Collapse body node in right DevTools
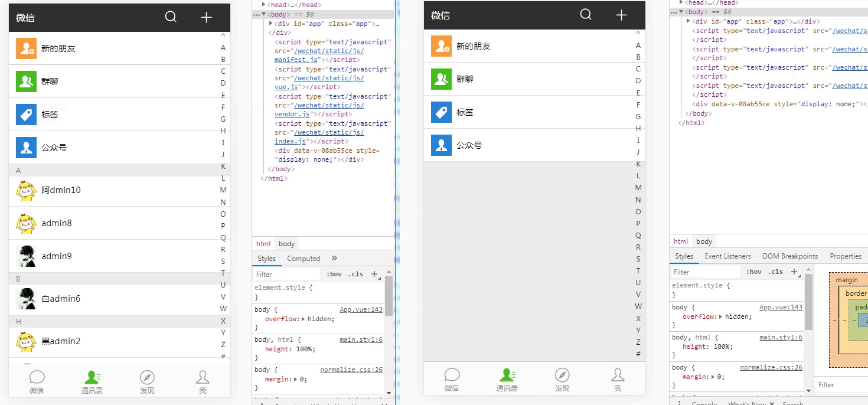This screenshot has height=405, width=868. [x=681, y=12]
